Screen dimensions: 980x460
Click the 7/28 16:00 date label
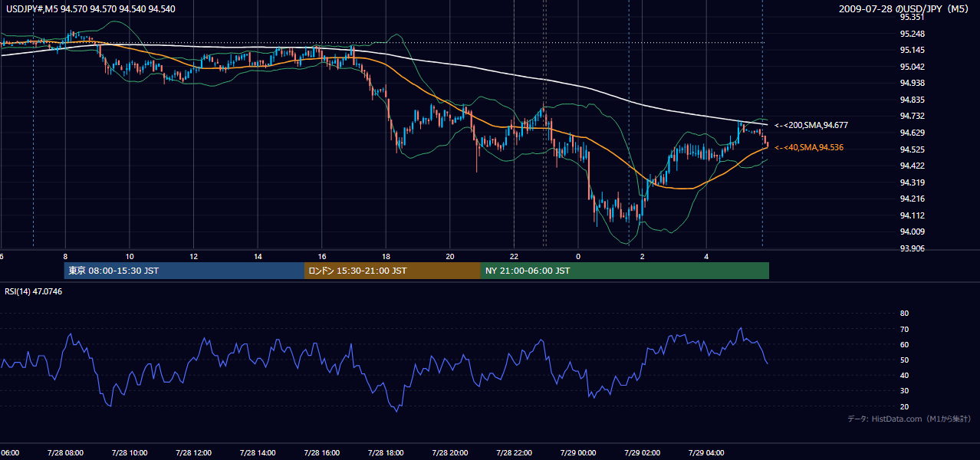[322, 453]
